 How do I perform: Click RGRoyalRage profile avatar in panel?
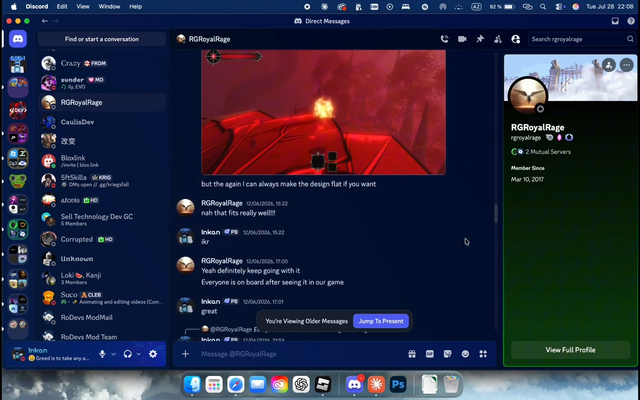528,97
